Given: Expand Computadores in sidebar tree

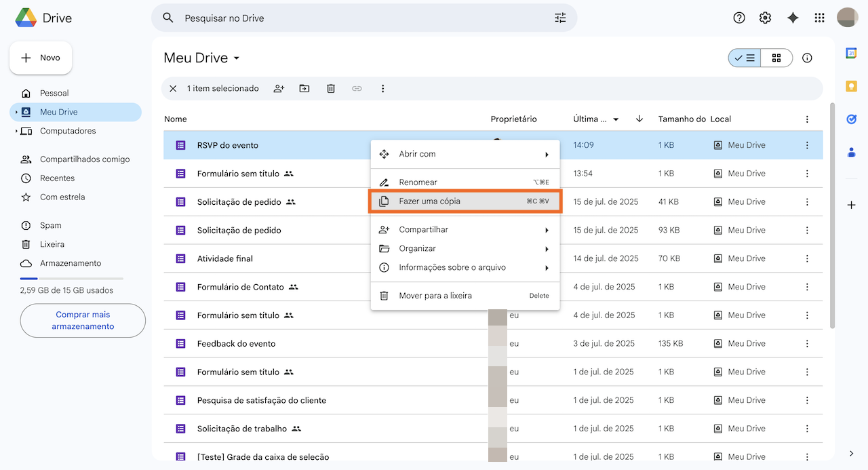Looking at the screenshot, I should (x=16, y=131).
